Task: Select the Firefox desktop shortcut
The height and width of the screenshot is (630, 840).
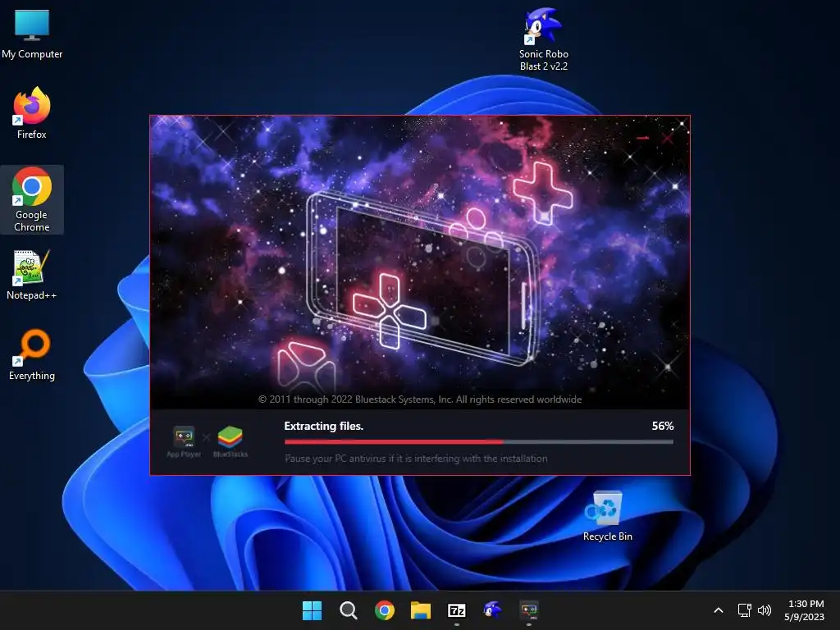Action: [32, 113]
